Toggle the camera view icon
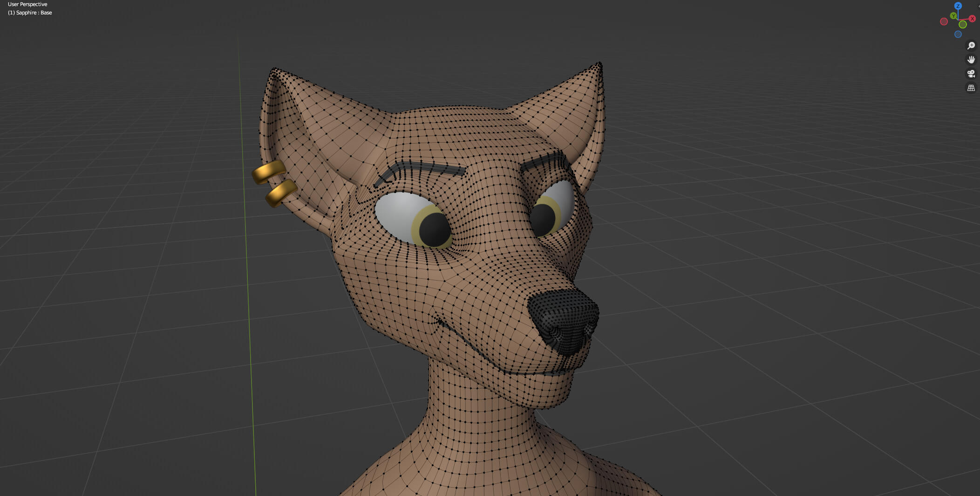 click(971, 74)
